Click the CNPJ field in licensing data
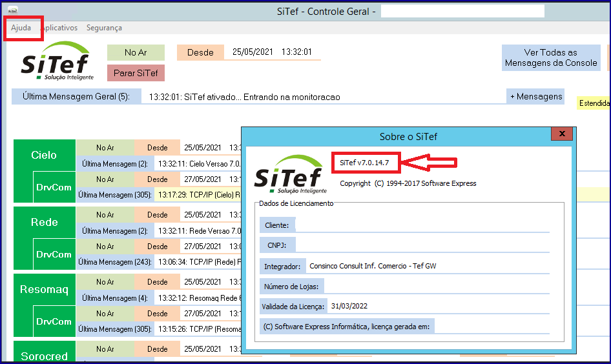Image resolution: width=611 pixels, height=364 pixels. coord(422,245)
